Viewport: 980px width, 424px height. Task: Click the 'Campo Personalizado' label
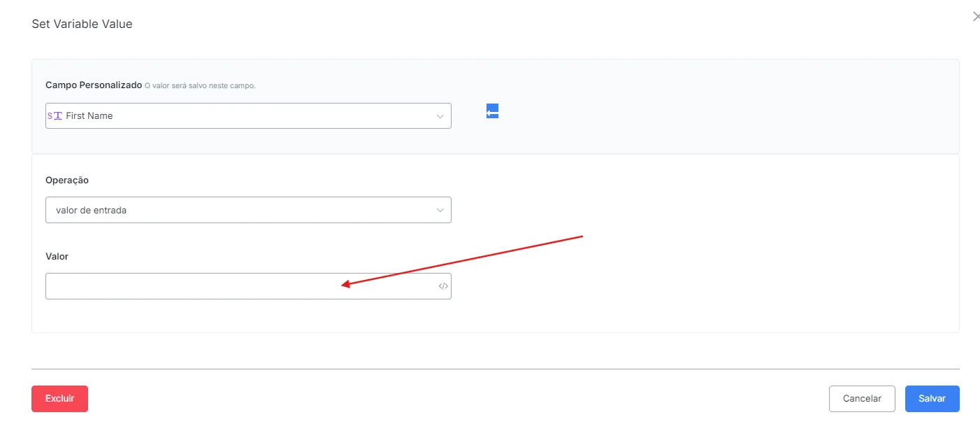[x=94, y=85]
